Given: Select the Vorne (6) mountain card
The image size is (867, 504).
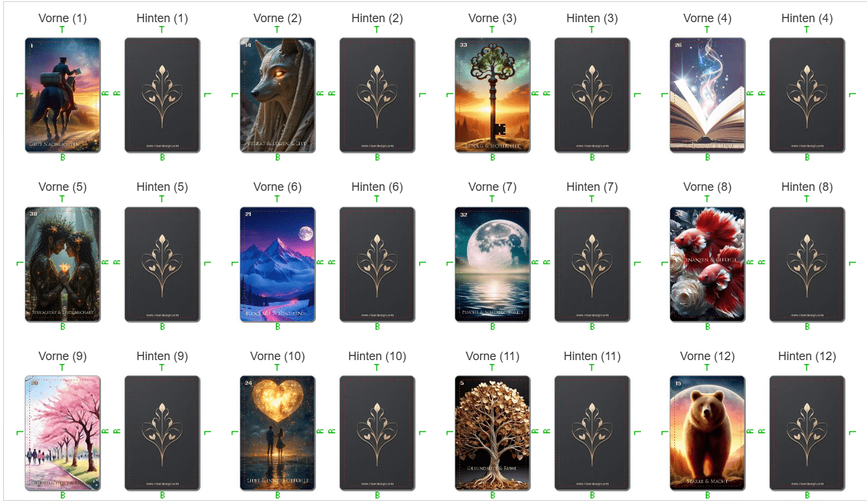Looking at the screenshot, I should pyautogui.click(x=277, y=264).
